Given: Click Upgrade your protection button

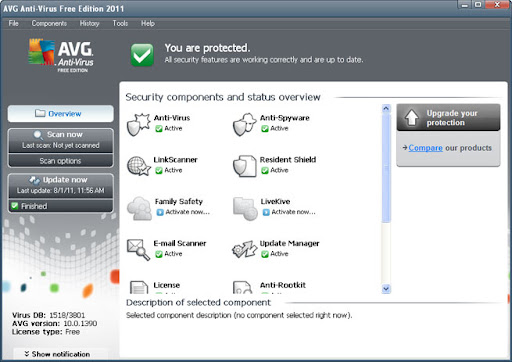Looking at the screenshot, I should (448, 117).
